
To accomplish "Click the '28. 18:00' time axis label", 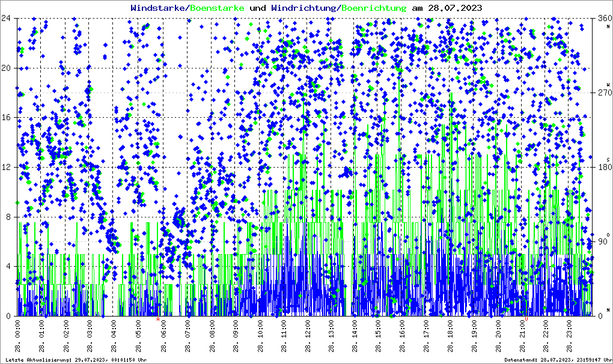I will point(450,336).
